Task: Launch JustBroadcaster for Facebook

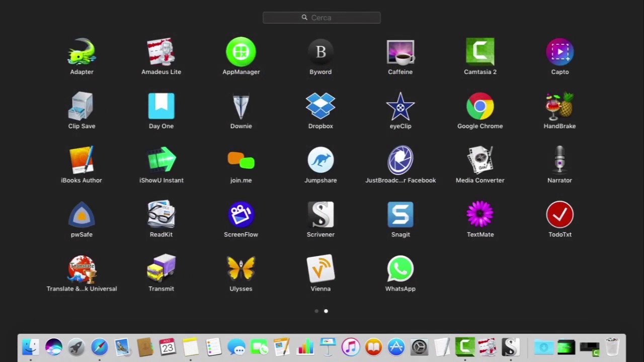Action: pyautogui.click(x=400, y=160)
